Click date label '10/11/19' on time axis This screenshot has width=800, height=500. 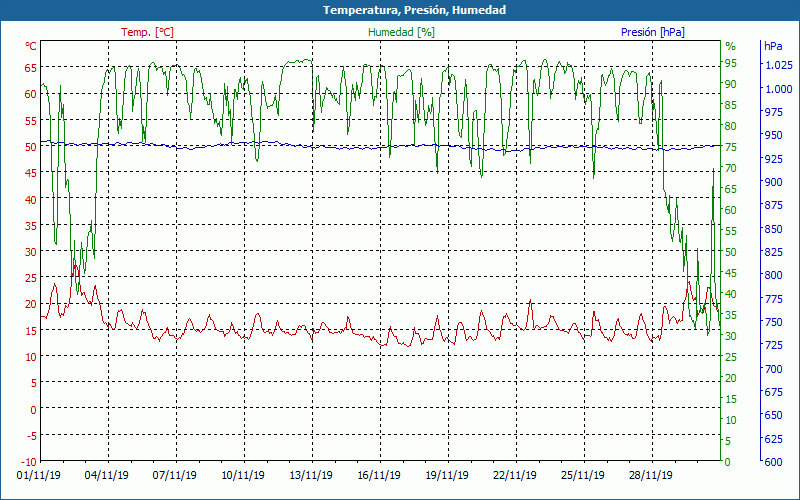243,476
